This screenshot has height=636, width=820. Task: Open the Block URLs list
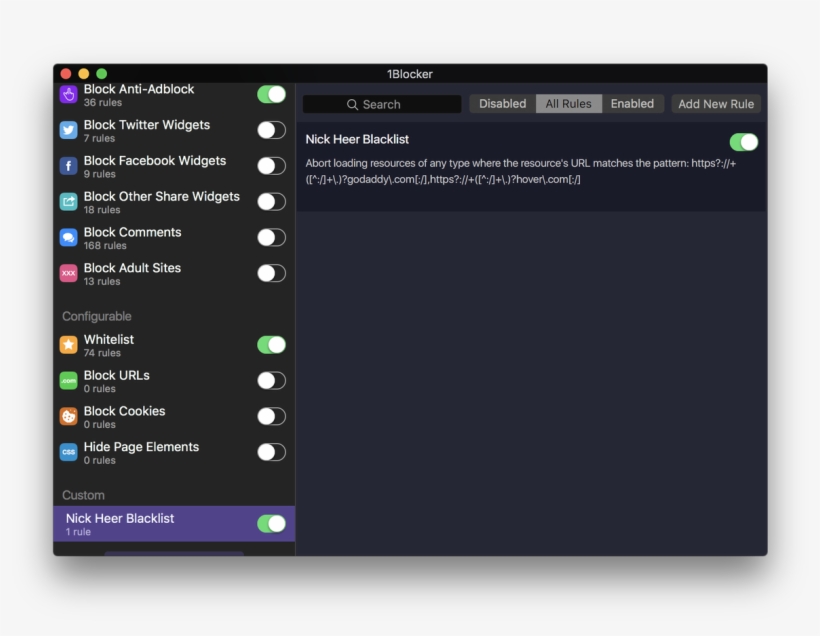(x=174, y=381)
